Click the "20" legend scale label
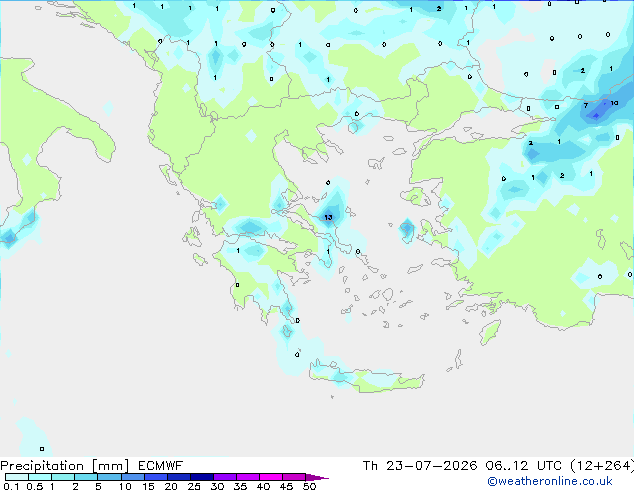The width and height of the screenshot is (634, 490). (171, 486)
